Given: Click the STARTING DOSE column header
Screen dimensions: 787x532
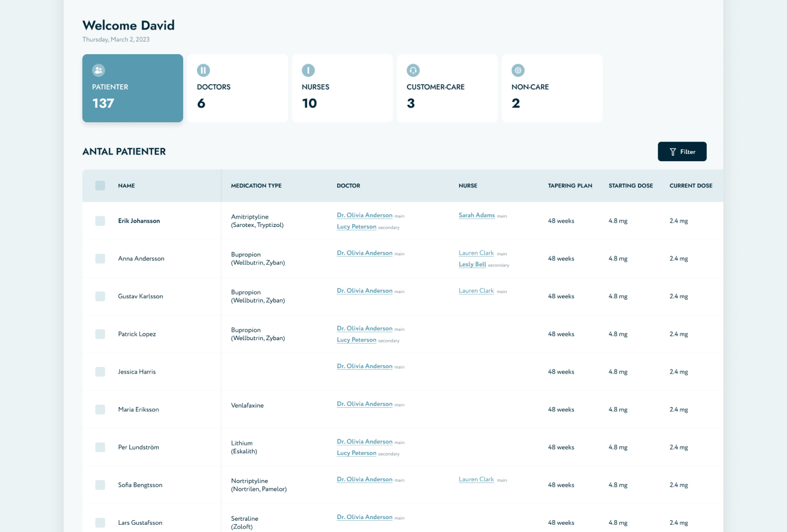Looking at the screenshot, I should tap(631, 186).
